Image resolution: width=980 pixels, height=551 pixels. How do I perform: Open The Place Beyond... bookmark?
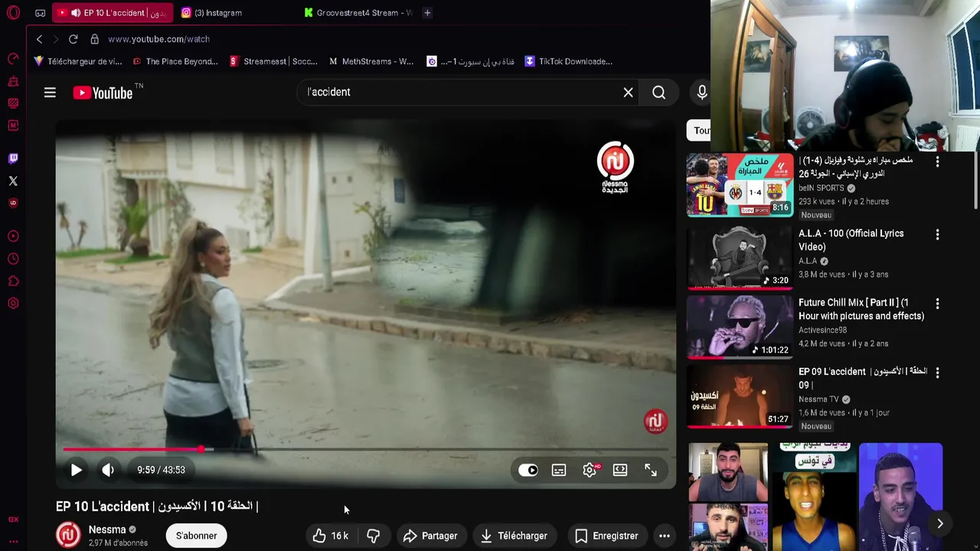pyautogui.click(x=175, y=61)
